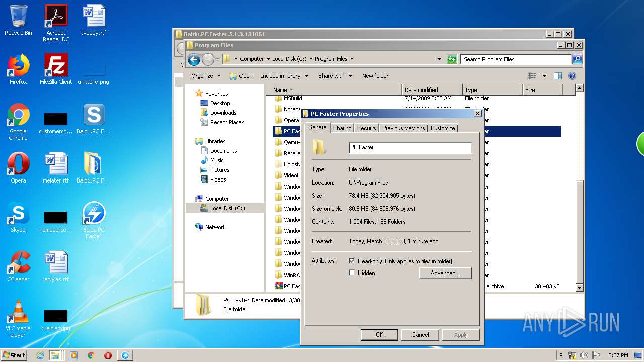Viewport: 644px width, 362px height.
Task: Open the recent pages dropdown arrow
Action: (217, 60)
